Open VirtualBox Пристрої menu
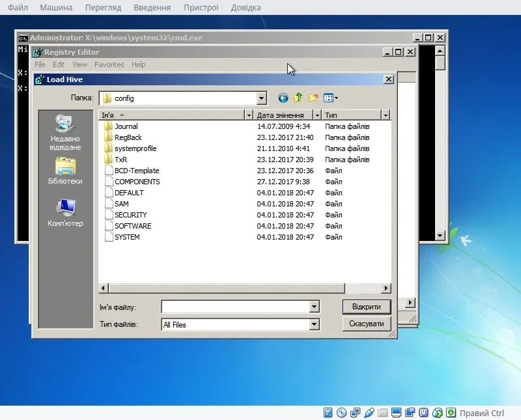Image resolution: width=521 pixels, height=420 pixels. click(x=201, y=7)
